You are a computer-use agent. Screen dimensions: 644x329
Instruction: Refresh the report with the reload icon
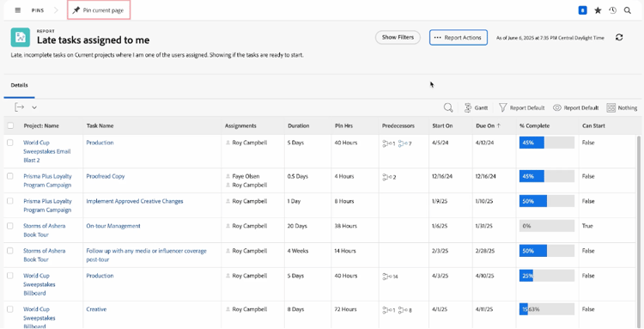point(619,38)
